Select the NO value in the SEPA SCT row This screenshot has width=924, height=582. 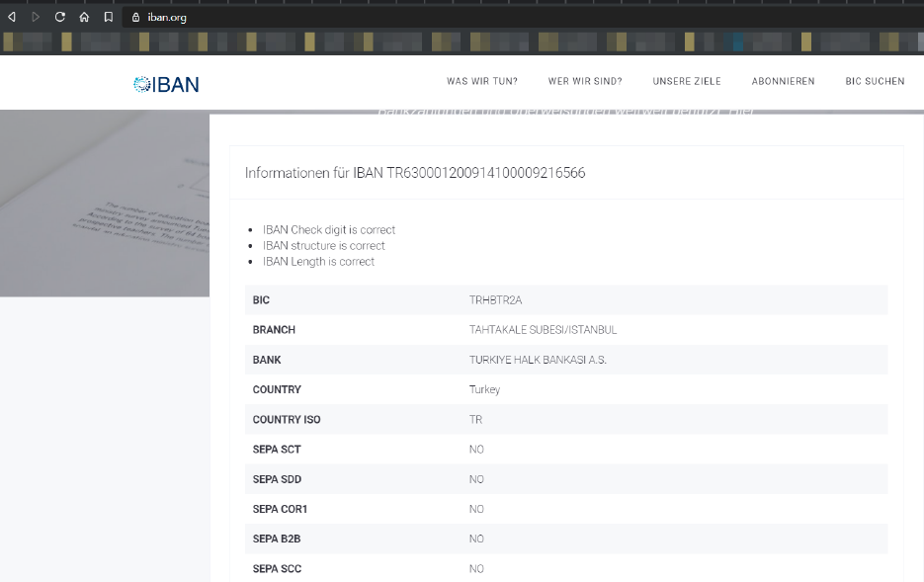pyautogui.click(x=476, y=450)
